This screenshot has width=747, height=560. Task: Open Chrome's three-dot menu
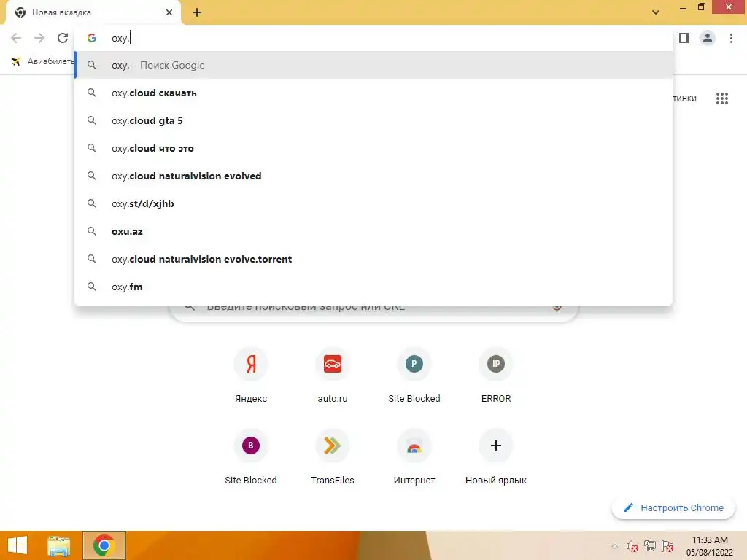point(731,38)
